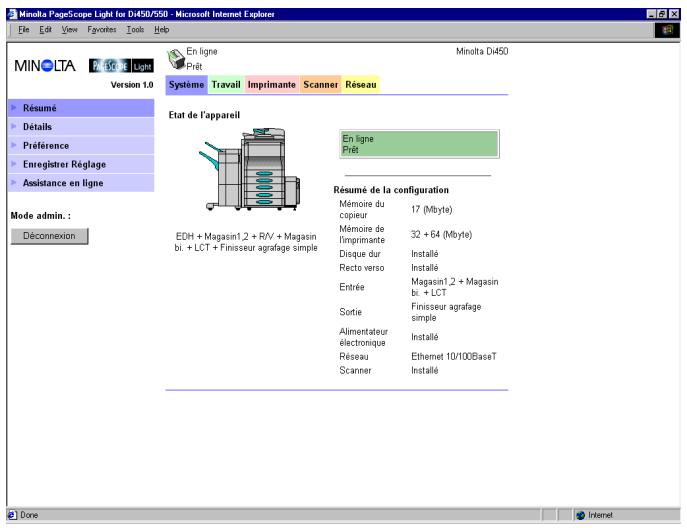Screen dimensions: 687x528
Task: Click the Internet zone globe icon
Action: click(x=581, y=515)
